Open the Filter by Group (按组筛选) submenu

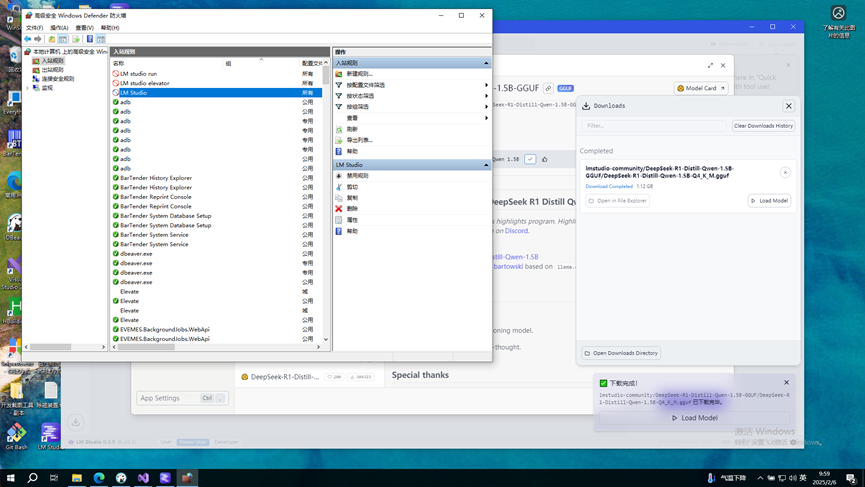[411, 107]
